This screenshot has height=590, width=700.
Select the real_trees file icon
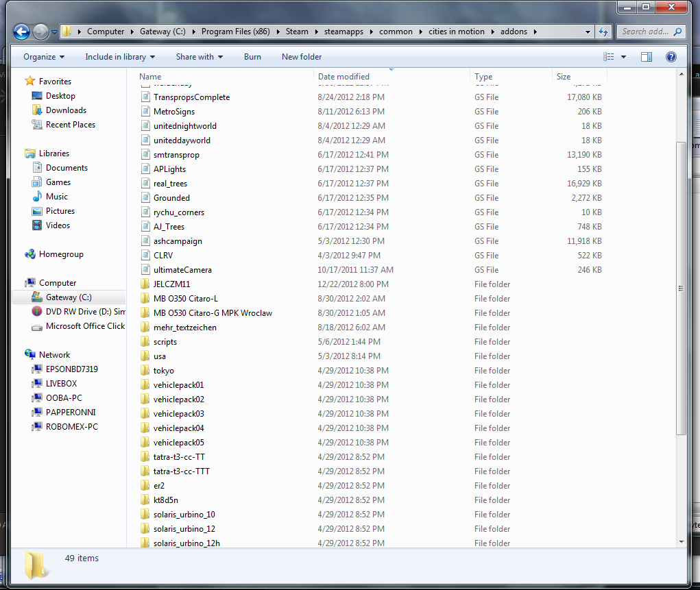pyautogui.click(x=145, y=184)
